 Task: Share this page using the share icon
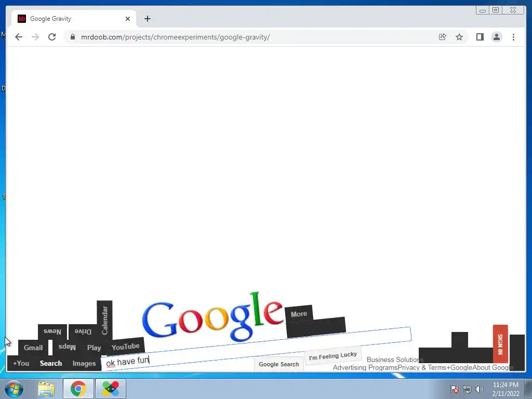pos(442,37)
